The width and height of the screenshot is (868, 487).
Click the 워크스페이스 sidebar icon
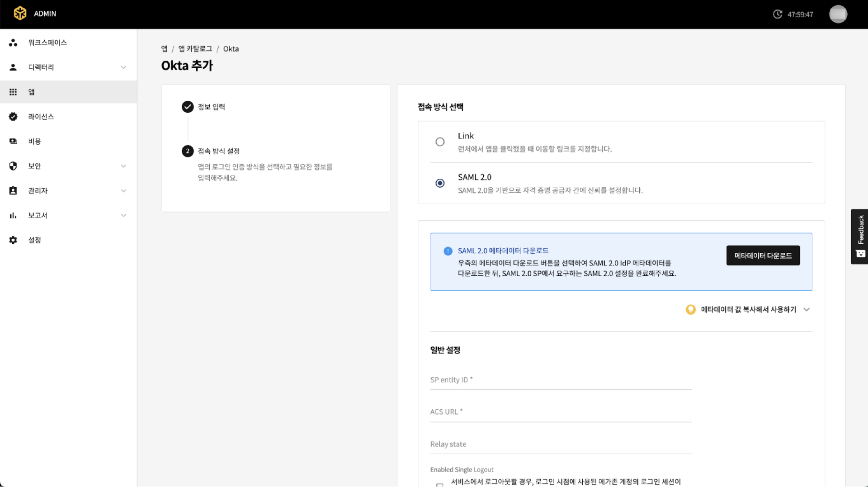point(13,43)
